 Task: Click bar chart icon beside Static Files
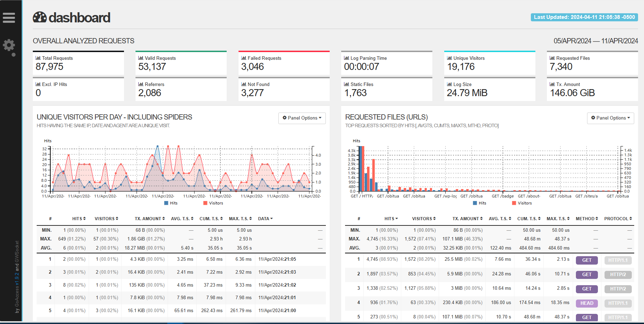click(x=346, y=84)
